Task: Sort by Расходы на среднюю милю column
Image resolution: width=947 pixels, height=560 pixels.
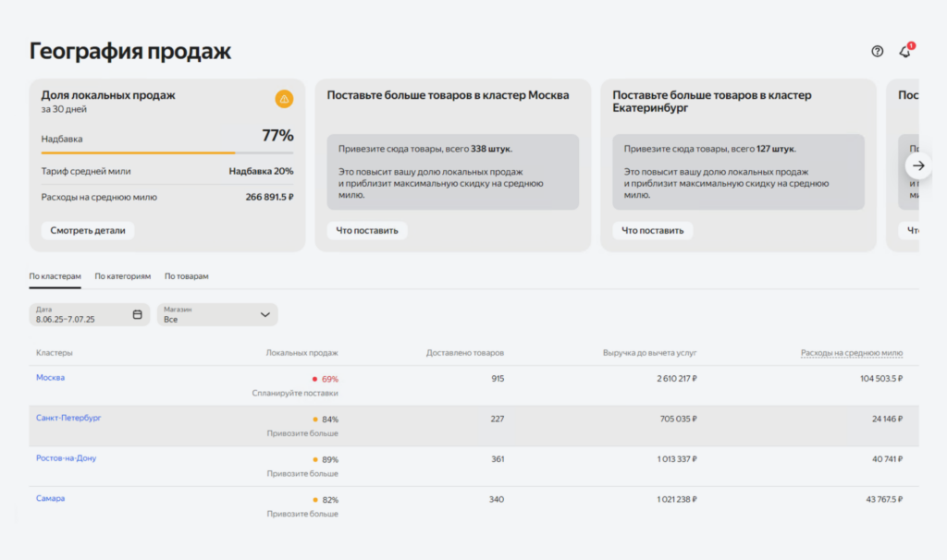Action: click(x=853, y=352)
